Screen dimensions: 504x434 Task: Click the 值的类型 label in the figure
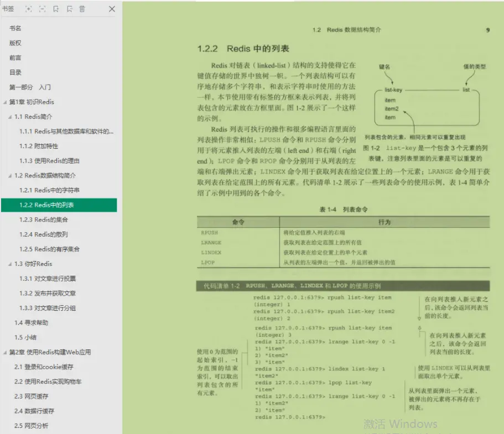(475, 67)
